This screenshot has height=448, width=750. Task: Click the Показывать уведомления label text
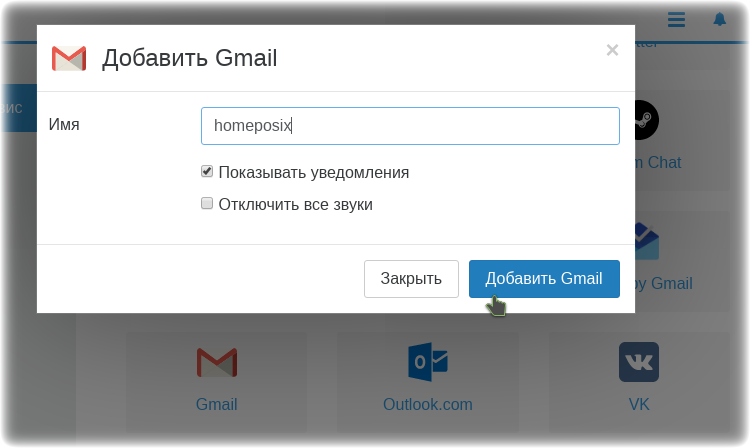pos(314,172)
